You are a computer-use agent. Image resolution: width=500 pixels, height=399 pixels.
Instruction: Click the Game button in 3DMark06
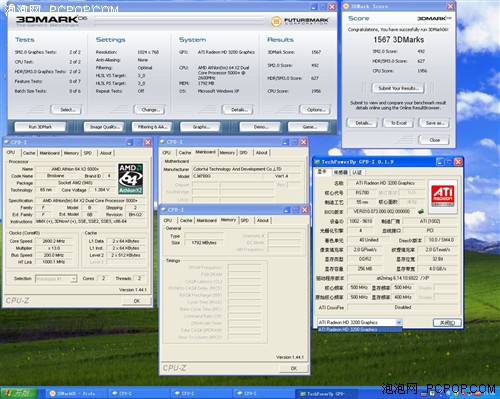pos(309,127)
